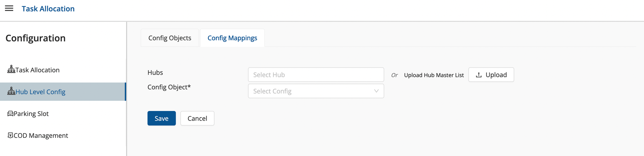Open the hamburger navigation menu
644x156 pixels.
coord(9,8)
